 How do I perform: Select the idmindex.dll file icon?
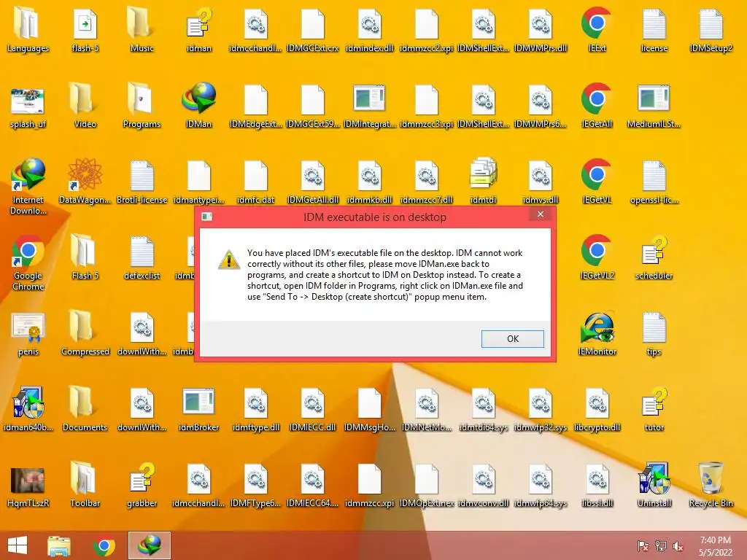coord(369,25)
